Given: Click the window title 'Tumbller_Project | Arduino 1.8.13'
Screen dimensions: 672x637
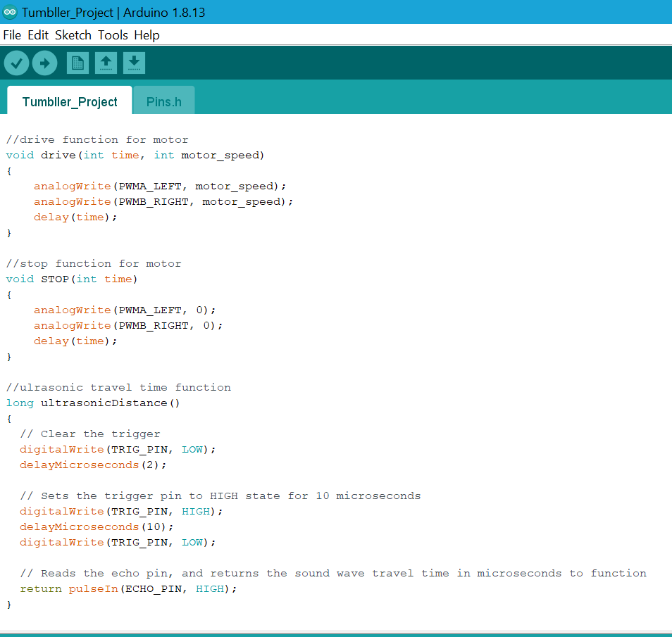Looking at the screenshot, I should point(113,13).
